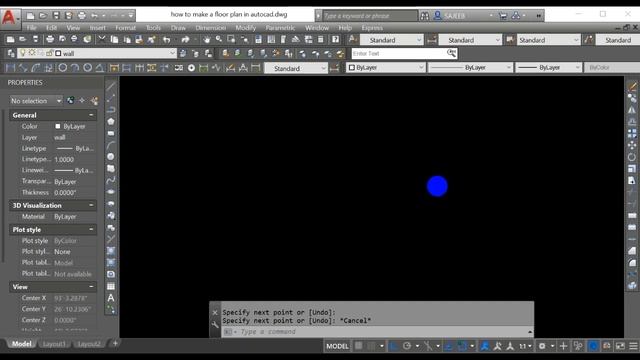Click the Select Objects icon in Properties

click(82, 100)
